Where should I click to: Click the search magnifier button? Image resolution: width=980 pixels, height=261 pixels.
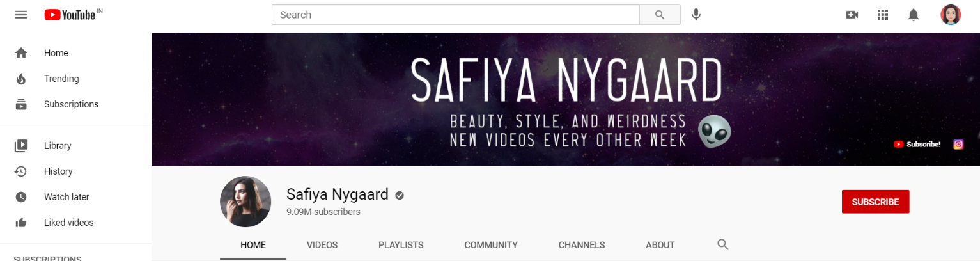click(x=660, y=15)
